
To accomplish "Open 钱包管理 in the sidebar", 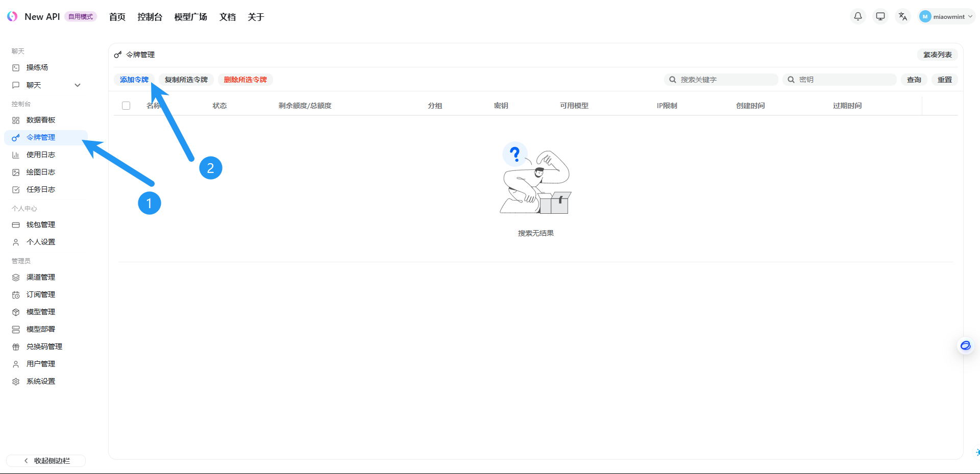I will point(41,224).
